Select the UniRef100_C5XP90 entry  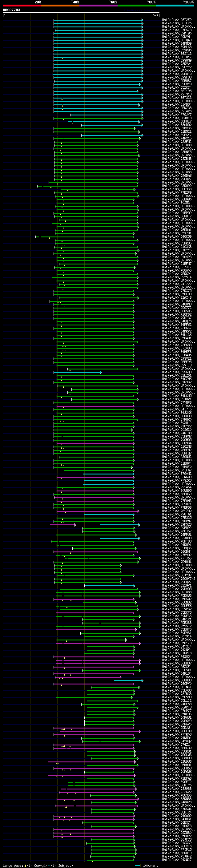tap(177, 50)
